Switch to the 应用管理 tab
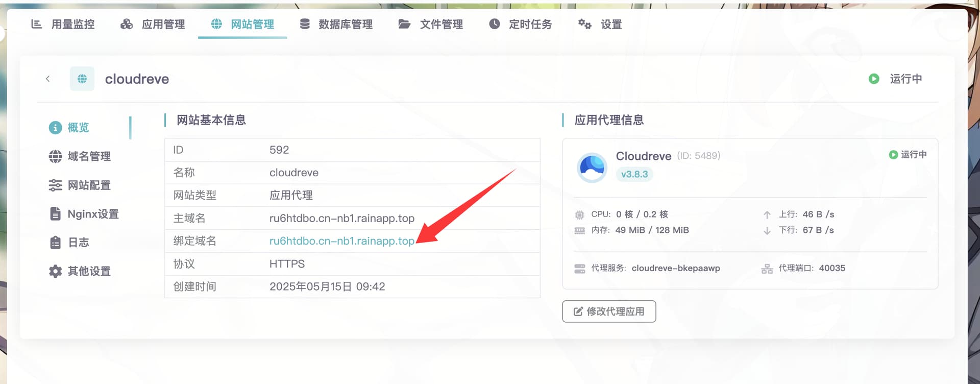The height and width of the screenshot is (384, 980). pos(153,24)
